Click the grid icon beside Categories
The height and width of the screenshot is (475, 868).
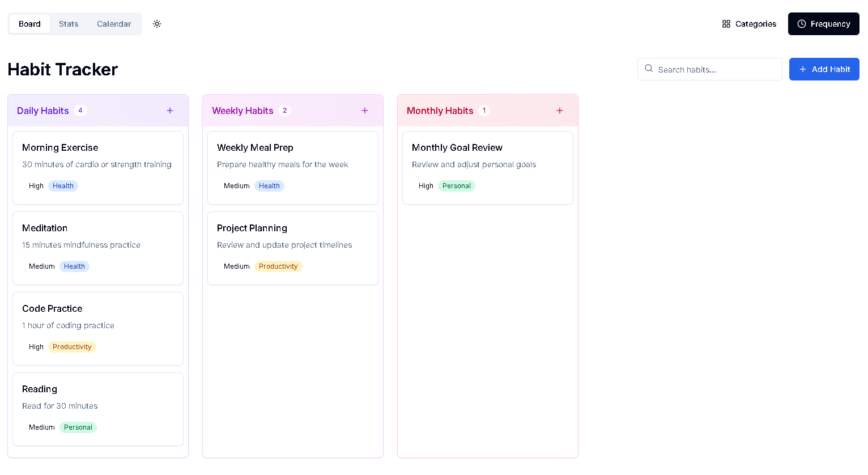(x=726, y=24)
